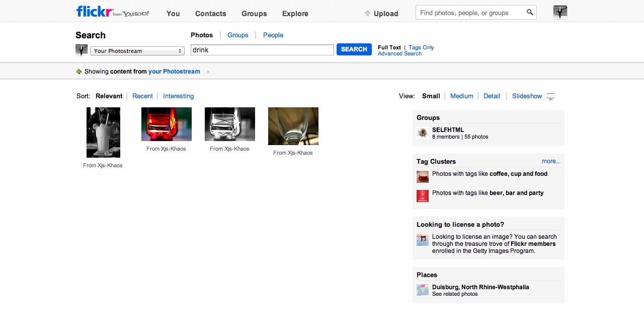Follow the your Photostream link
Image resolution: width=644 pixels, height=326 pixels.
tap(174, 72)
